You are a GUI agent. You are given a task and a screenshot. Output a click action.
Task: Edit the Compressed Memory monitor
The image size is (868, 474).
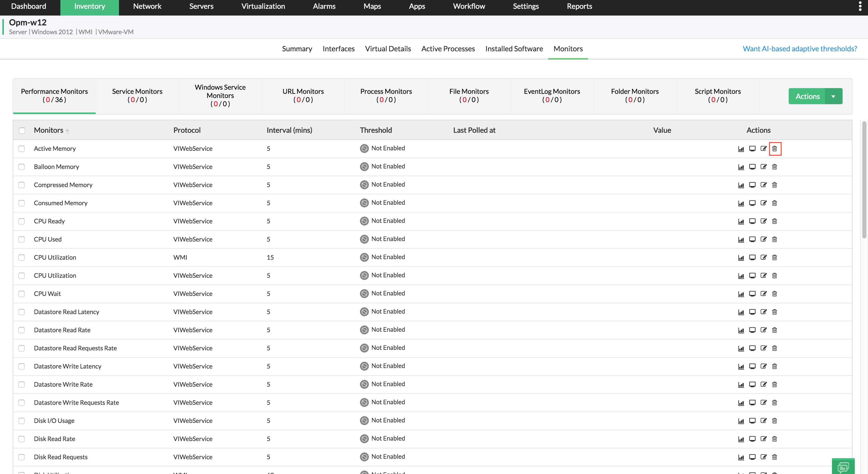(763, 185)
